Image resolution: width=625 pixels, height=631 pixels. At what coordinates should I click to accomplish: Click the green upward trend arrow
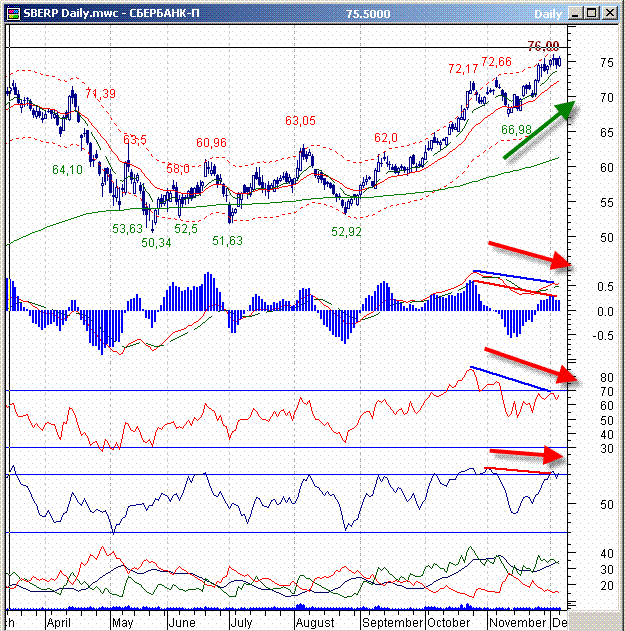tap(541, 129)
